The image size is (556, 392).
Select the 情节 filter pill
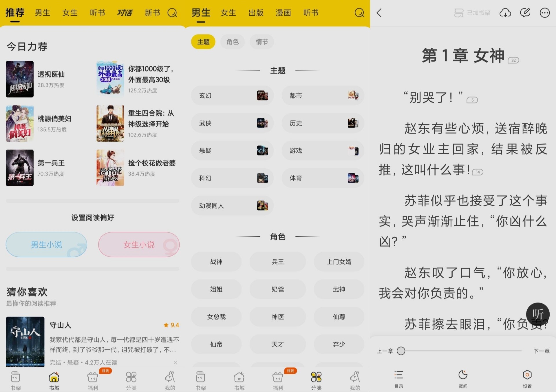click(262, 42)
